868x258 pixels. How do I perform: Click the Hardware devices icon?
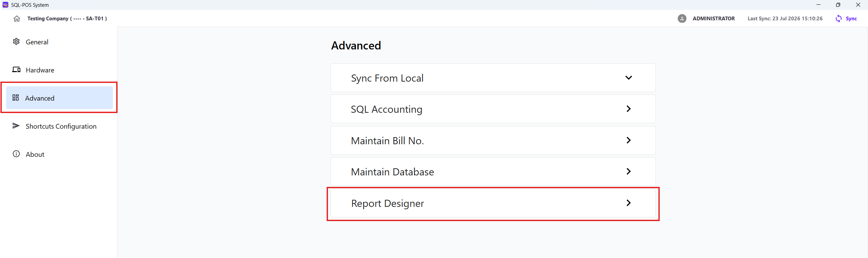tap(16, 69)
